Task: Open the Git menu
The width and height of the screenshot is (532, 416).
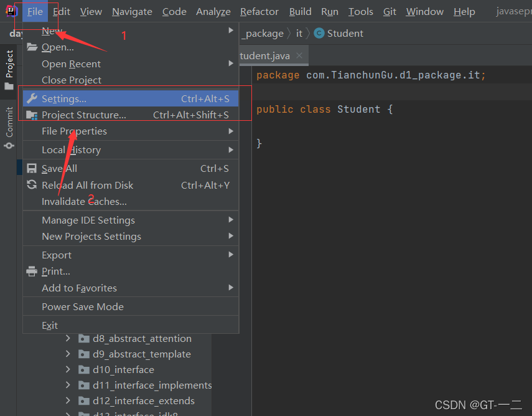Action: tap(390, 12)
